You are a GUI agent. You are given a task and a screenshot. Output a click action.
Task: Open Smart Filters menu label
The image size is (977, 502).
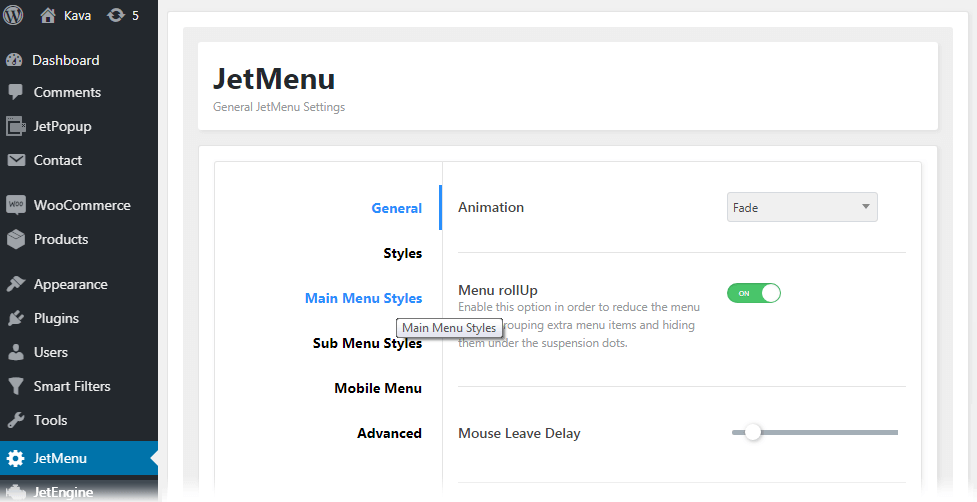pyautogui.click(x=72, y=386)
